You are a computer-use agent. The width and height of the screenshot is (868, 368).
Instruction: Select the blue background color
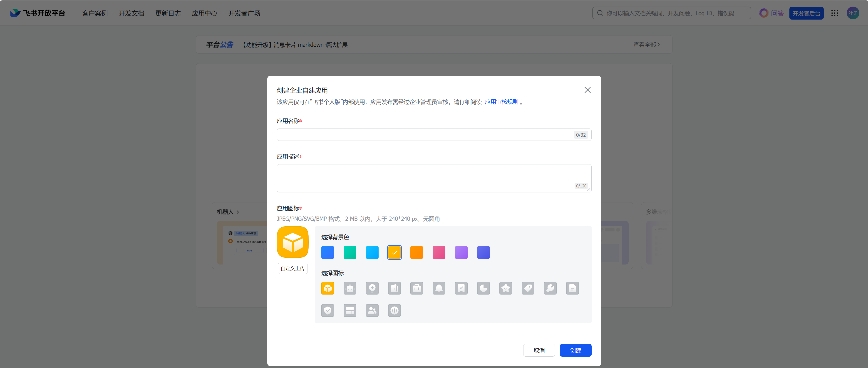327,253
